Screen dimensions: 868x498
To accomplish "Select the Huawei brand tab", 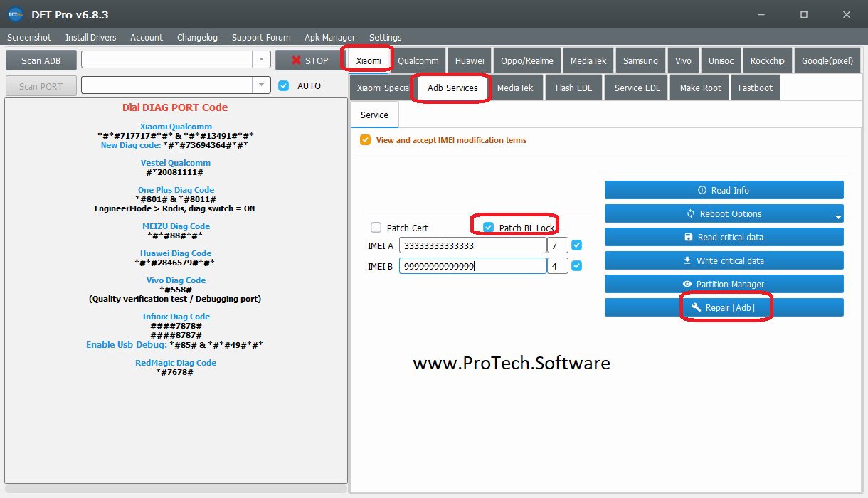I will (470, 60).
